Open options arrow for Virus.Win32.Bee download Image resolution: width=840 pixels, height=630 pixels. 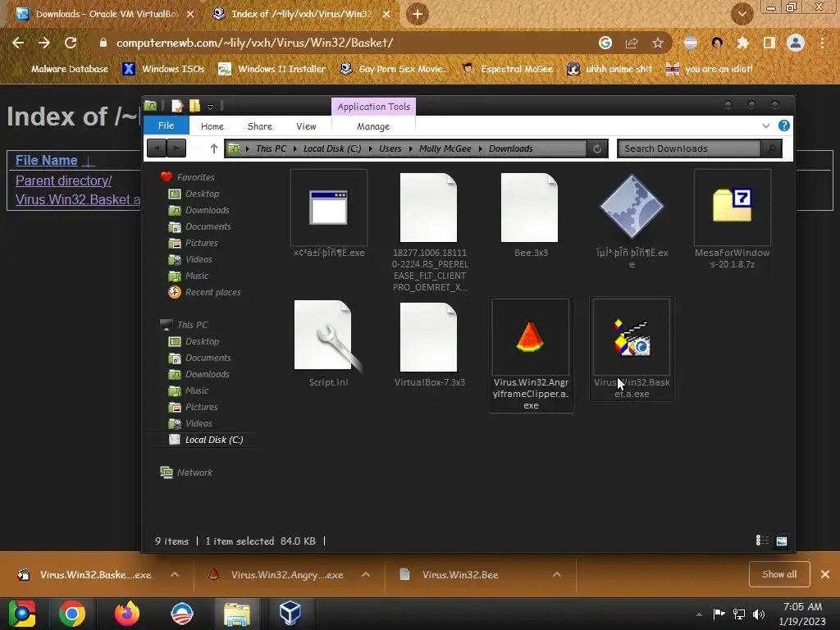[557, 574]
